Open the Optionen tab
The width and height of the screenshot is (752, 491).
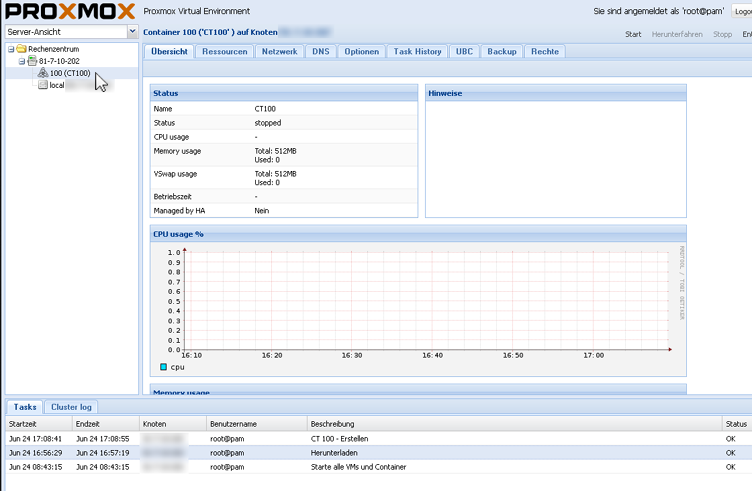[x=362, y=51]
